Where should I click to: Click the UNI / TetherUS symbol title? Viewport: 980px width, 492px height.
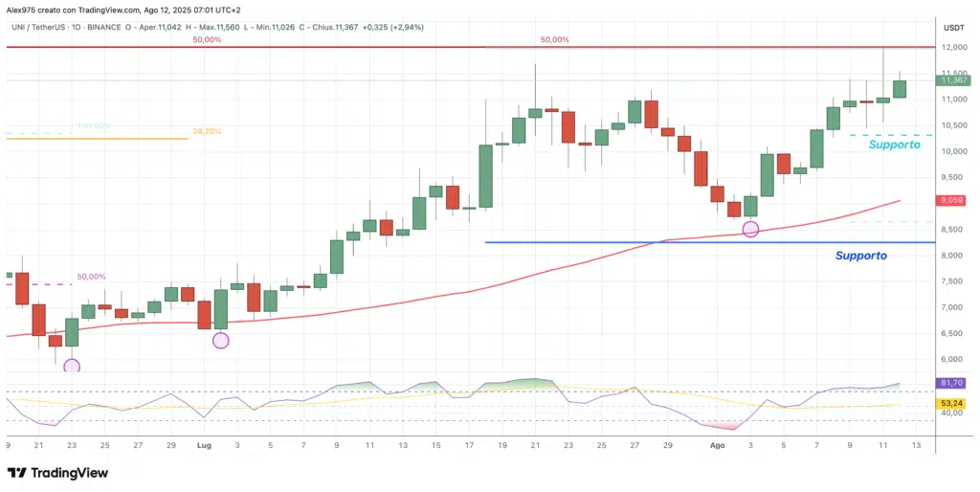pos(46,28)
